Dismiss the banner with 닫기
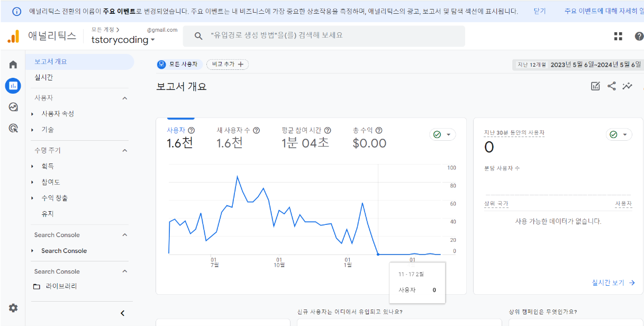The width and height of the screenshot is (644, 326). click(x=539, y=11)
